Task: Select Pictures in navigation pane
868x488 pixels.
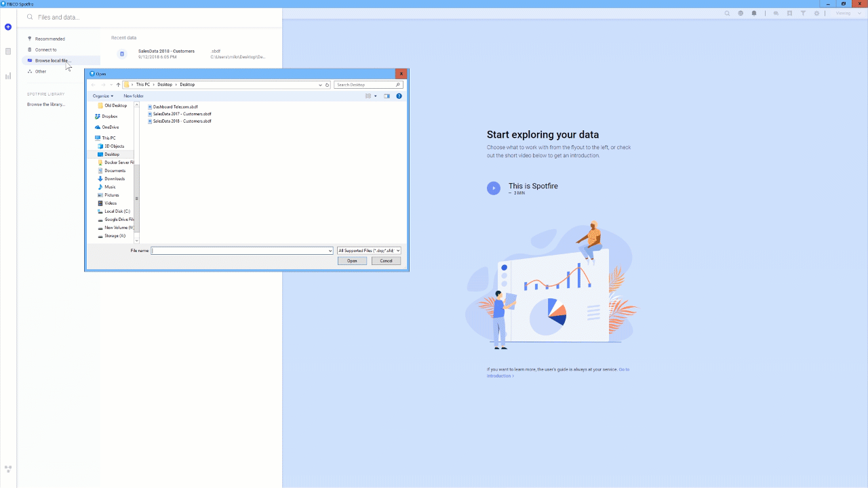Action: 108,195
